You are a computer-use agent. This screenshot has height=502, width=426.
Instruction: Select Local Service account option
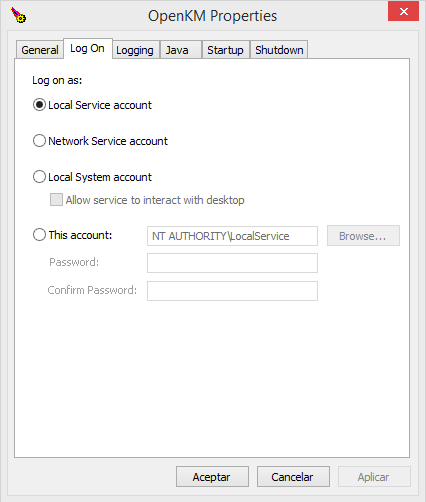[39, 105]
